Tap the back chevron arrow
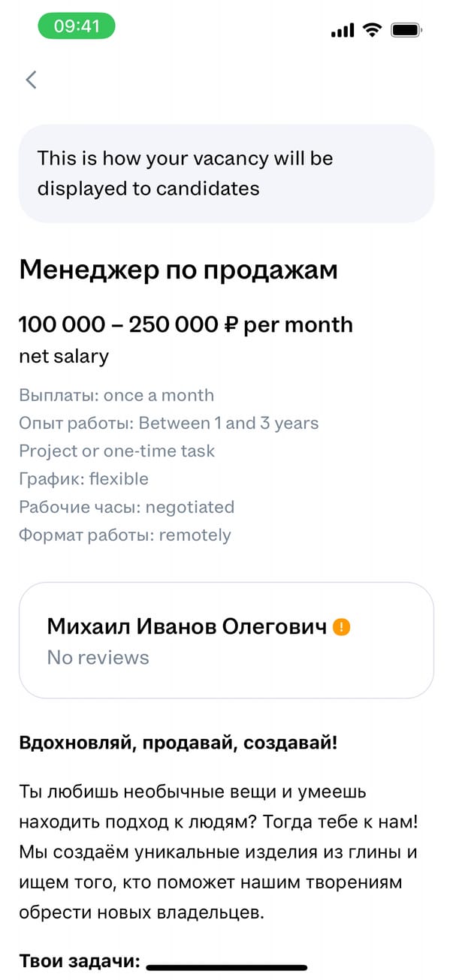The width and height of the screenshot is (453, 980). (31, 80)
